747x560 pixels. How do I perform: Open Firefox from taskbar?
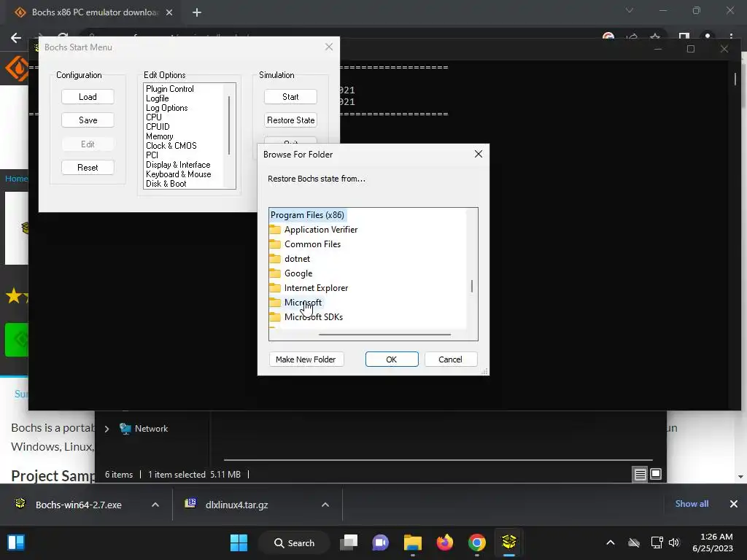444,542
